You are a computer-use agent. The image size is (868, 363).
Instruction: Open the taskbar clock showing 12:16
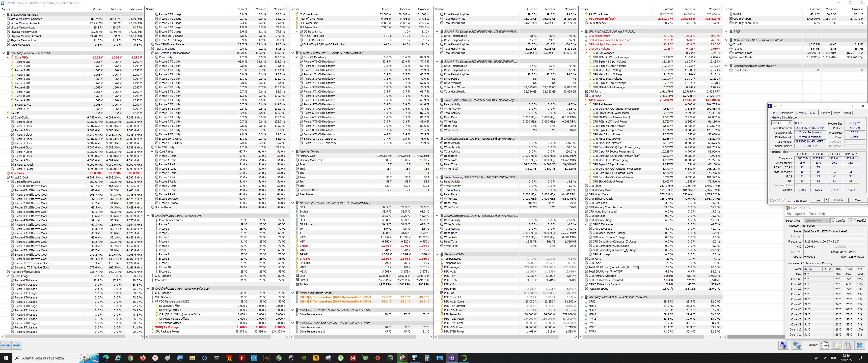click(x=846, y=358)
